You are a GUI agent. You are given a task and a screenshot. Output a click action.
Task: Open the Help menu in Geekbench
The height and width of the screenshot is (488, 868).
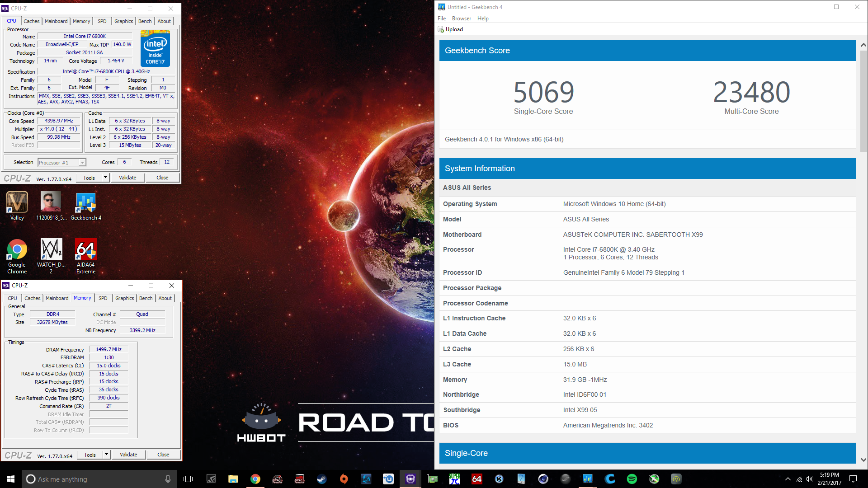pyautogui.click(x=483, y=19)
